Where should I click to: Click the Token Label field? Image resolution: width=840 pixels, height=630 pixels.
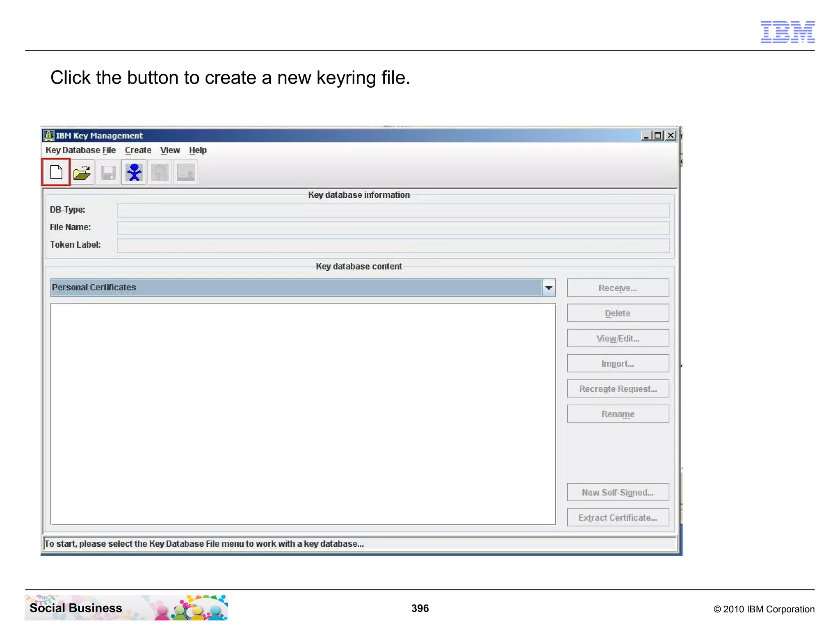click(393, 246)
